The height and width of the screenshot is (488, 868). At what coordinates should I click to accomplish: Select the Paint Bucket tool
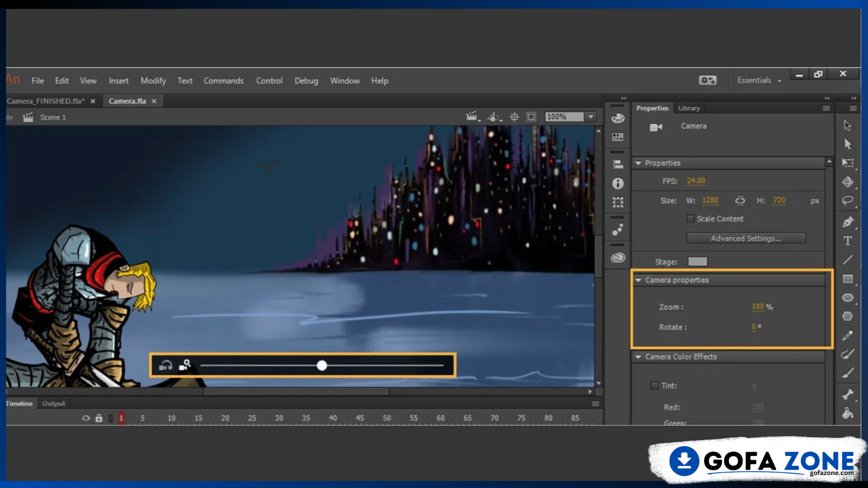coord(848,413)
